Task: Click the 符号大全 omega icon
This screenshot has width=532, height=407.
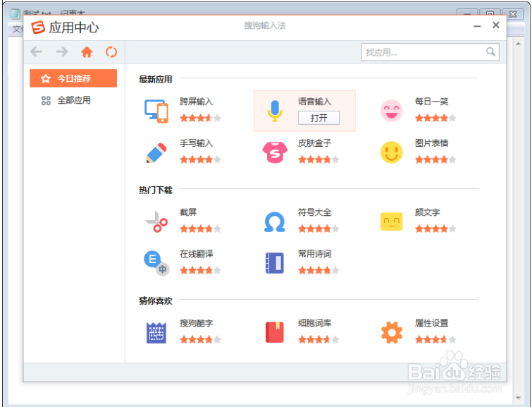Action: tap(275, 222)
